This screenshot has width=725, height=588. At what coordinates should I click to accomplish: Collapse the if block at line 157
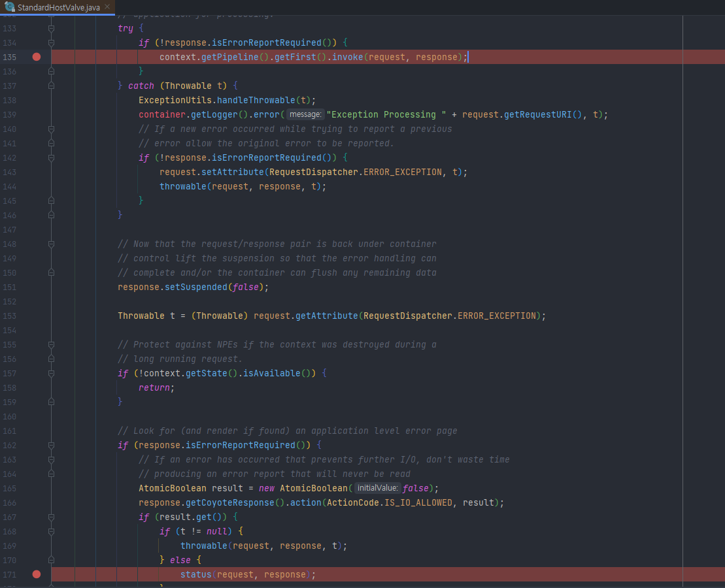pyautogui.click(x=52, y=374)
